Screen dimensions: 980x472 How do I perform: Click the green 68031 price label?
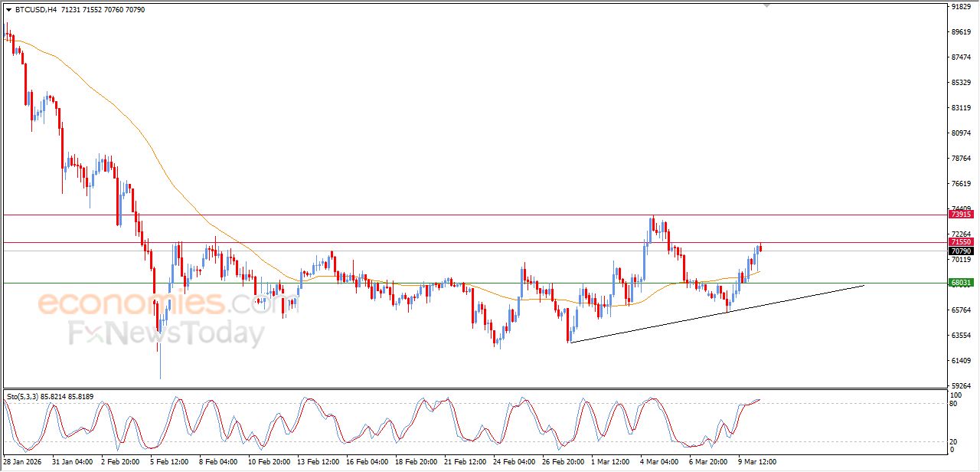[x=961, y=283]
